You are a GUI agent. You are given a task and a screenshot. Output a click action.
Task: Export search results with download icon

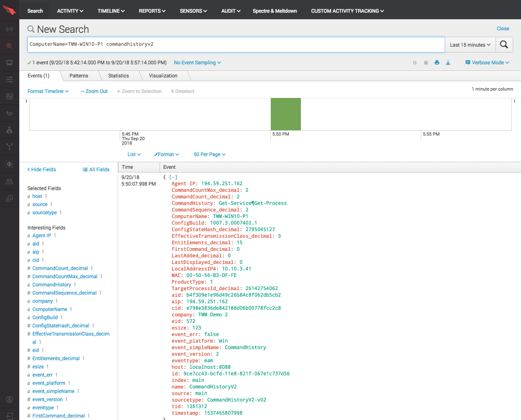point(448,63)
